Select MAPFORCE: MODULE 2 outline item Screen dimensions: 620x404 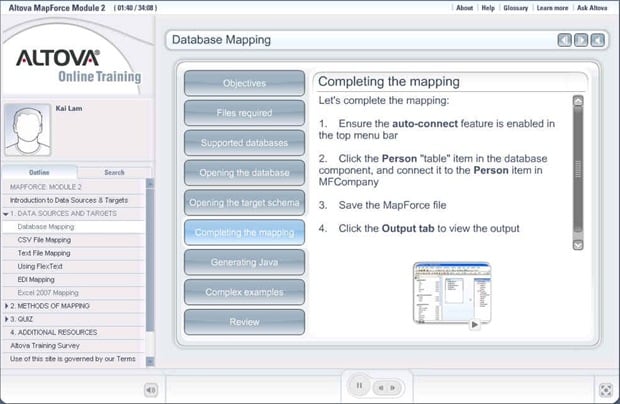click(74, 187)
